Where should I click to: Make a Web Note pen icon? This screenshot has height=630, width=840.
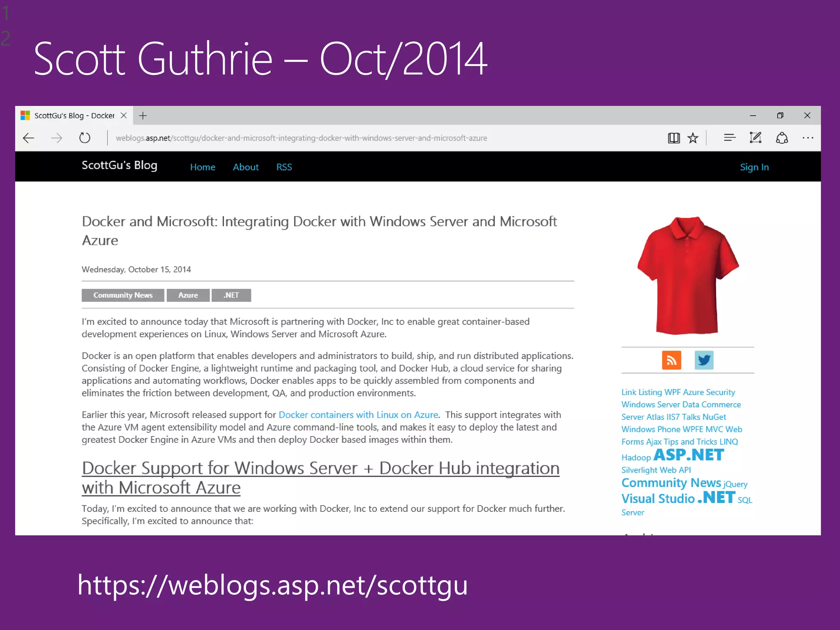pyautogui.click(x=755, y=138)
